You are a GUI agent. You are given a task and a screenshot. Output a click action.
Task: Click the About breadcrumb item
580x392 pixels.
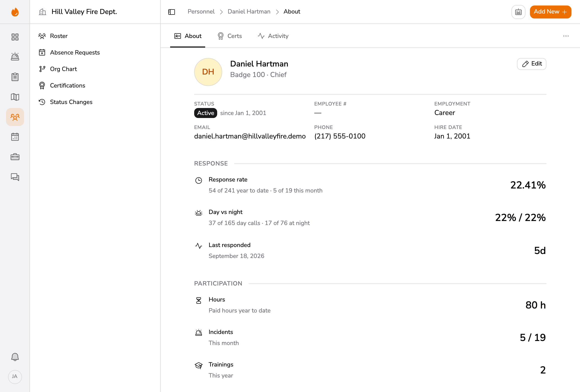point(292,11)
